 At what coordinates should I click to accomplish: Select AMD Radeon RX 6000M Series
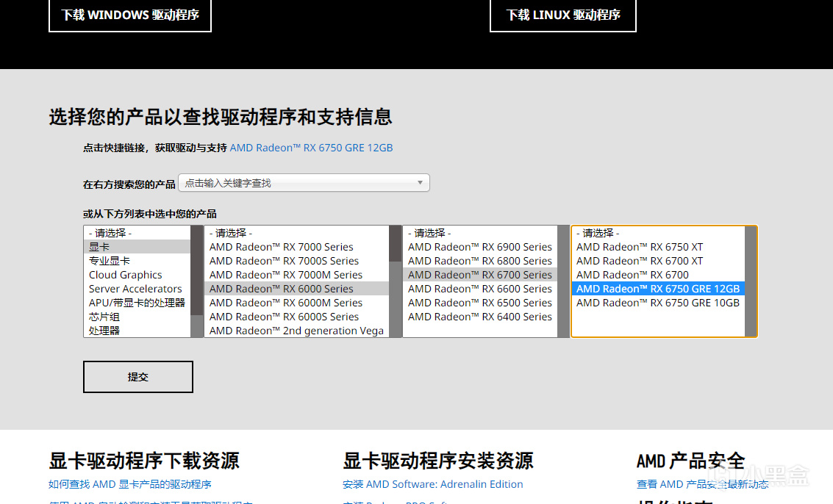296,303
